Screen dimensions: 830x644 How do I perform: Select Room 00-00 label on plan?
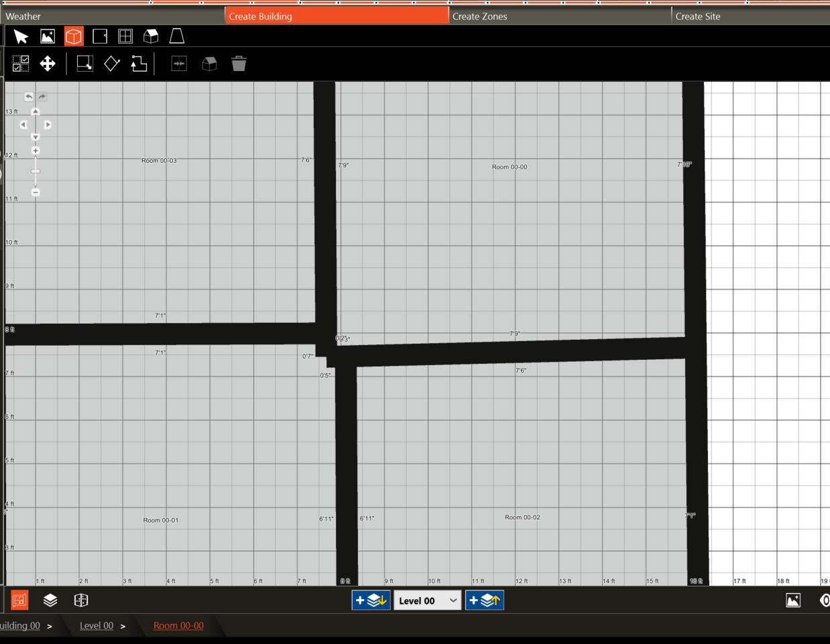click(x=510, y=167)
